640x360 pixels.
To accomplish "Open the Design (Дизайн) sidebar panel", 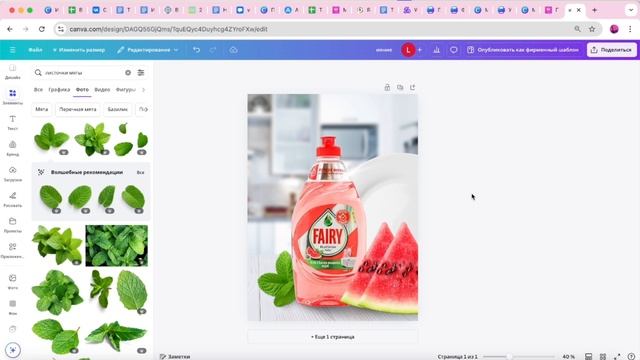I will [13, 71].
